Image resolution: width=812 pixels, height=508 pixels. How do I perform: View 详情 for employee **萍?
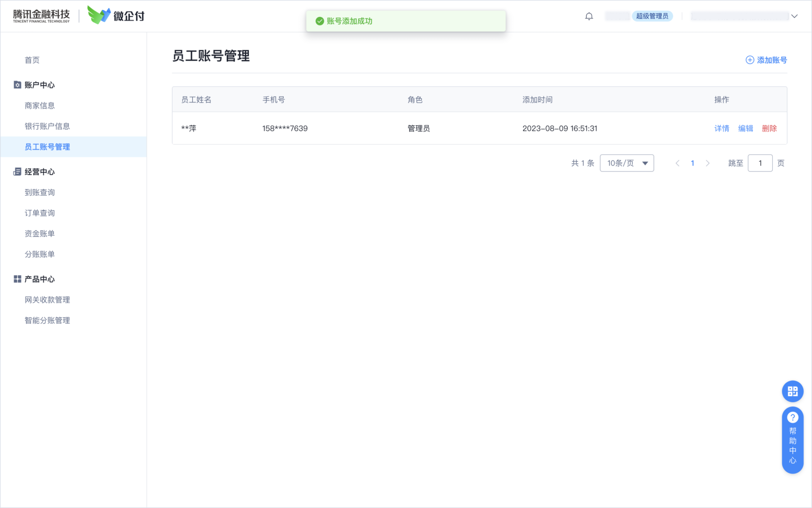coord(722,128)
